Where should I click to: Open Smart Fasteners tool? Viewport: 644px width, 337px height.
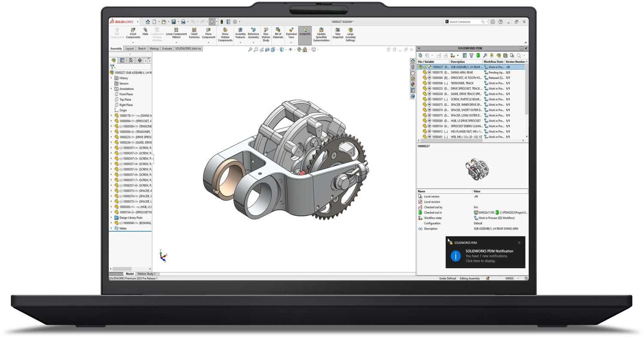coord(194,30)
